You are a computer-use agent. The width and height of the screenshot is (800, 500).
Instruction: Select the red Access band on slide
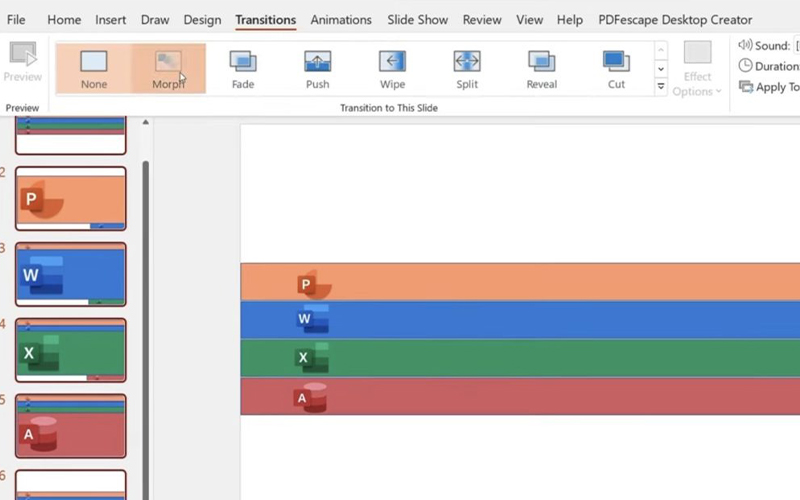[520, 396]
